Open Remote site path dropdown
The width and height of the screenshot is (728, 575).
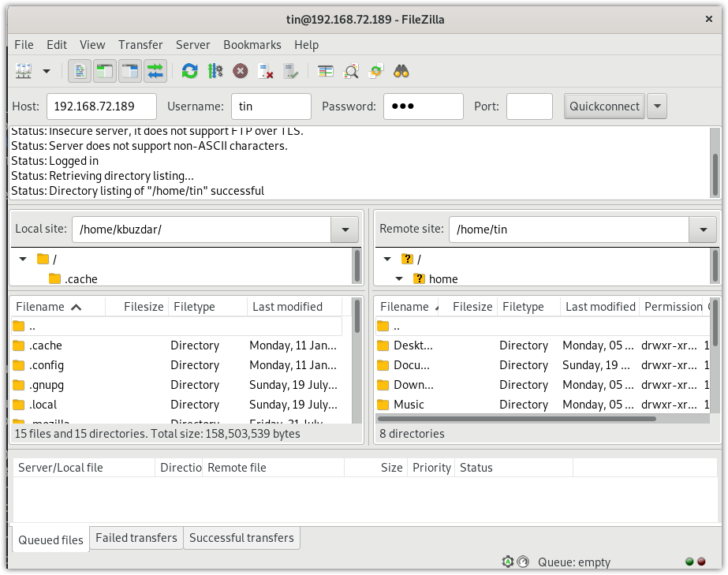pyautogui.click(x=702, y=230)
